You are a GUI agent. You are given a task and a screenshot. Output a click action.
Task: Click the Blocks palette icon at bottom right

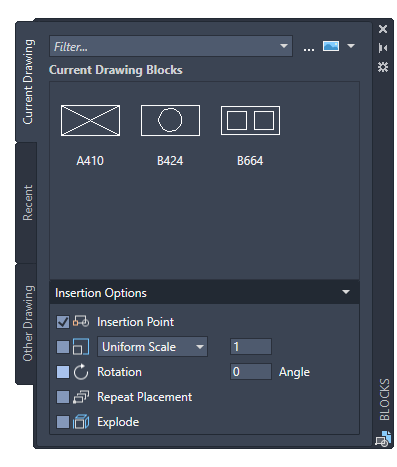tap(383, 439)
